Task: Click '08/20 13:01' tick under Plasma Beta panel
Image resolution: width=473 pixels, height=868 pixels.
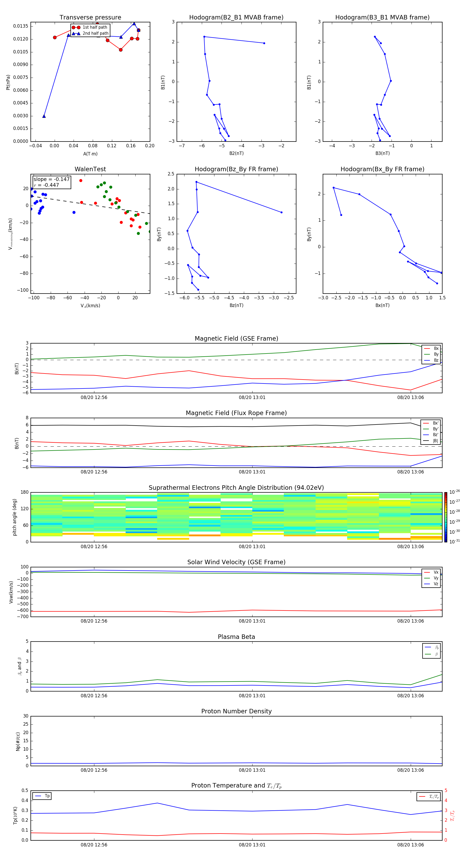Action: tap(252, 696)
